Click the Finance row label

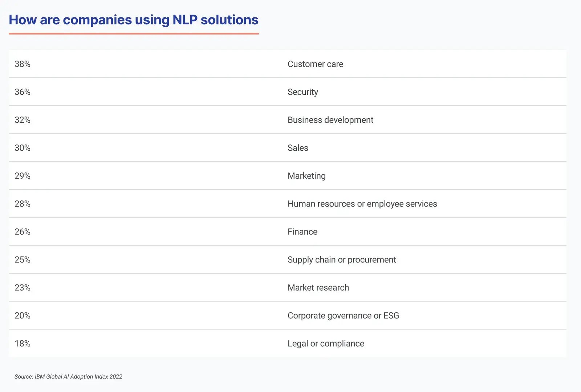tap(302, 232)
